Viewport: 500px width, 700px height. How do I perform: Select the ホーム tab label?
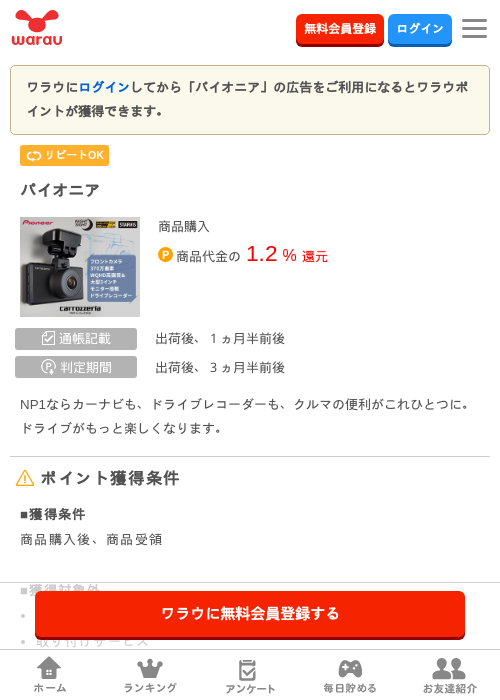pos(50,688)
